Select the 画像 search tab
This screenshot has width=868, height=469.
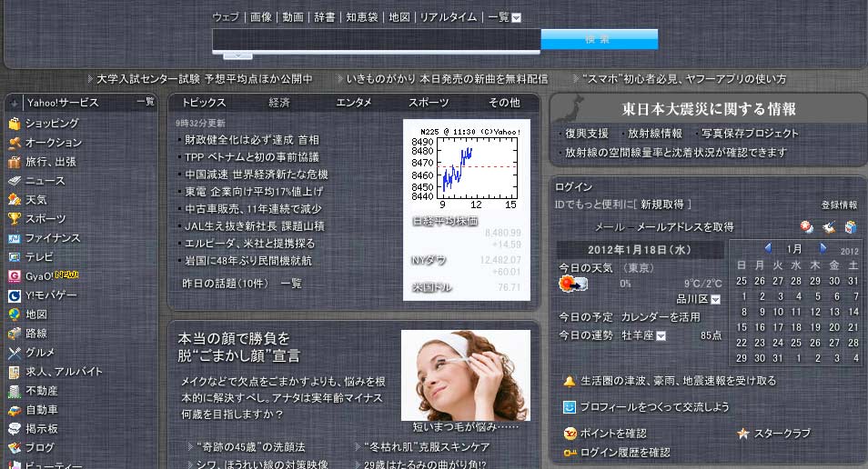click(261, 17)
